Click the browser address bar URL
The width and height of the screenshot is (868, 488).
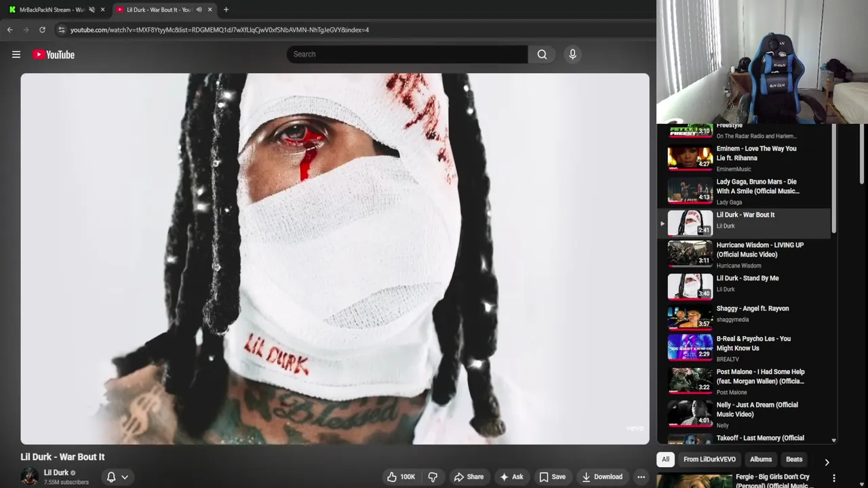220,30
